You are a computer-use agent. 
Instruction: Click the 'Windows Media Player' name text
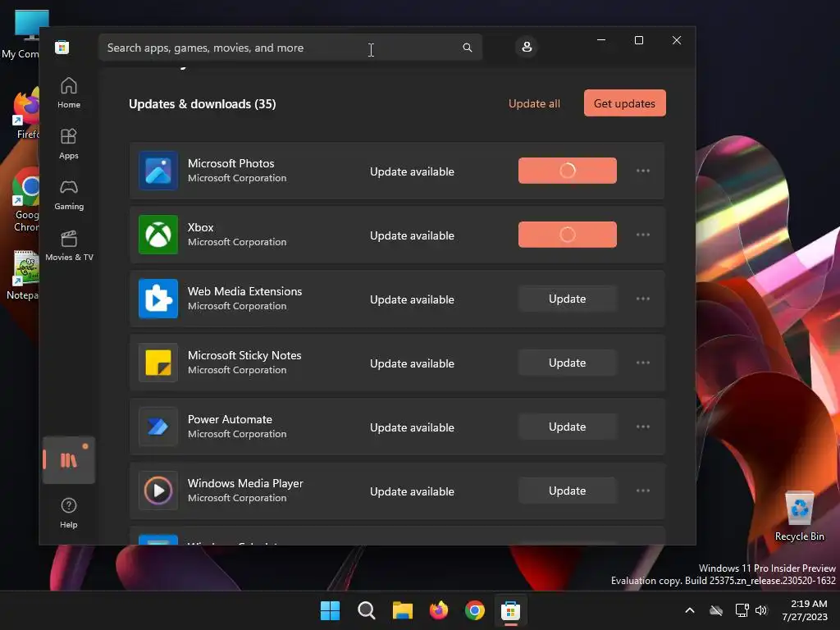point(245,483)
